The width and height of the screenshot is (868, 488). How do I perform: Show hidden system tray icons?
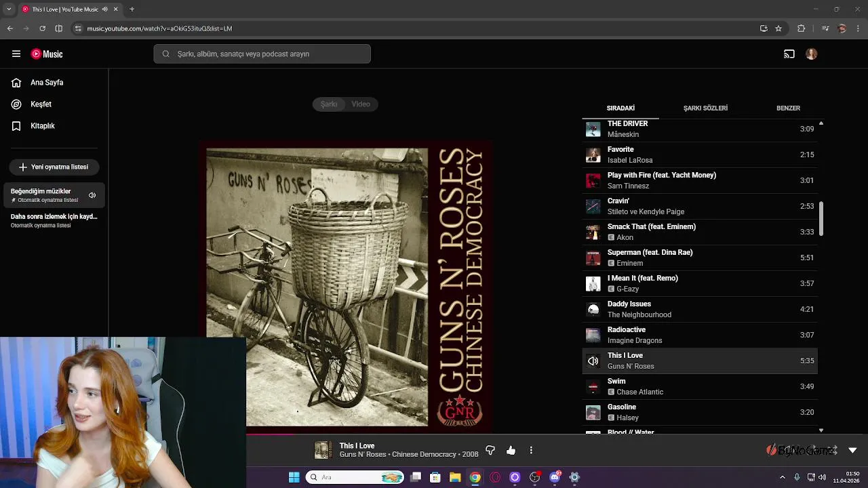tap(783, 477)
